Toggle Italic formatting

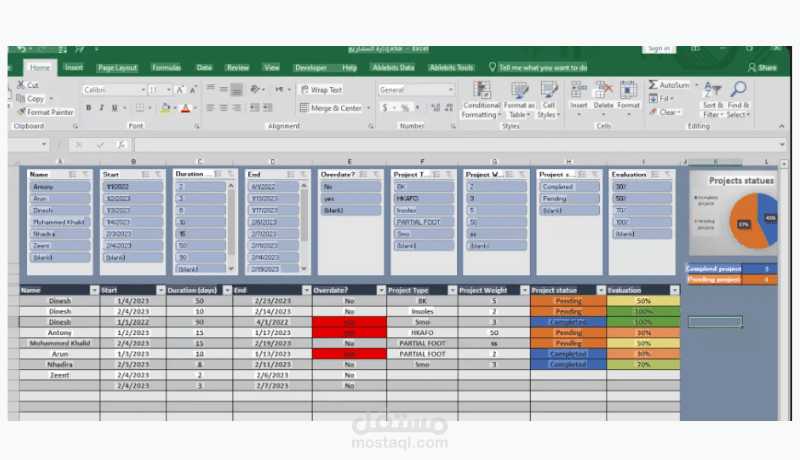tap(102, 108)
